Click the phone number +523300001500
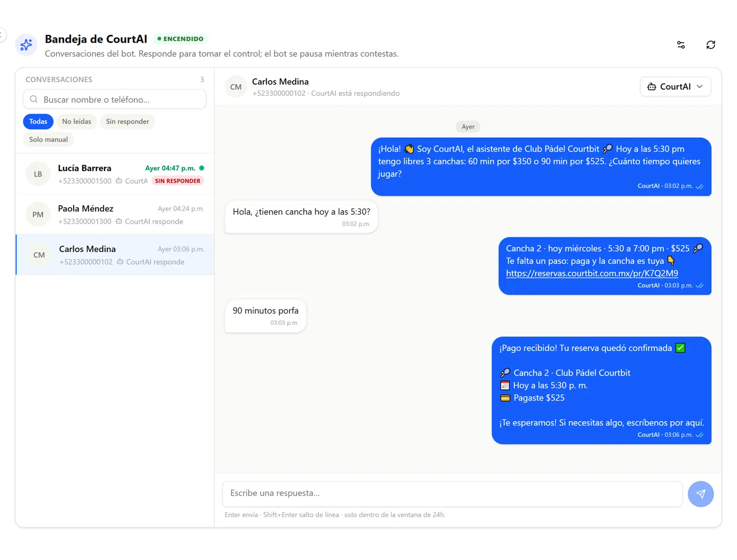The image size is (737, 560). coord(85,181)
